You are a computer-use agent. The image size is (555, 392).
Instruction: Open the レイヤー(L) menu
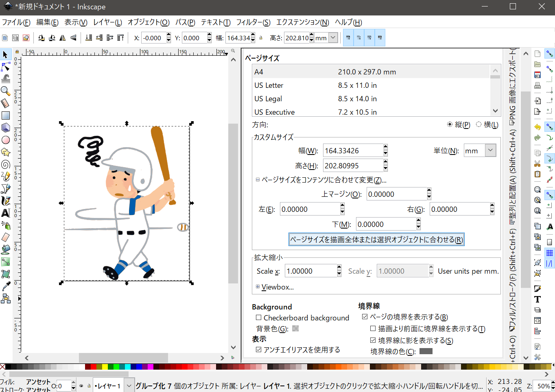coord(107,22)
